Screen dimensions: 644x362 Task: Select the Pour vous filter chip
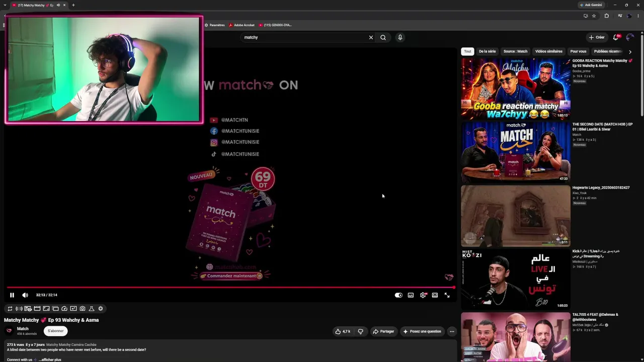point(578,51)
